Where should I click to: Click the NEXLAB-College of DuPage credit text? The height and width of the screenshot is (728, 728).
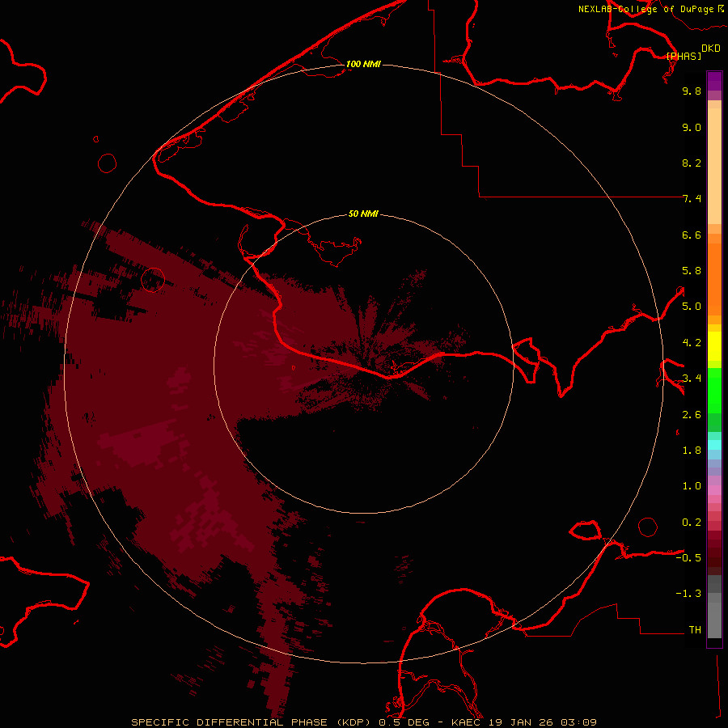coord(645,9)
